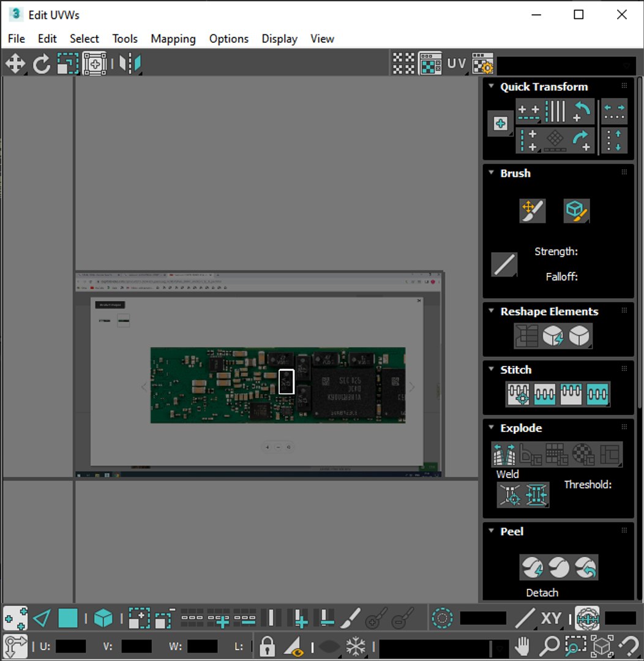Screen dimensions: 644x661
Task: Click Align Vertically to Pivot icon
Action: pyautogui.click(x=529, y=140)
